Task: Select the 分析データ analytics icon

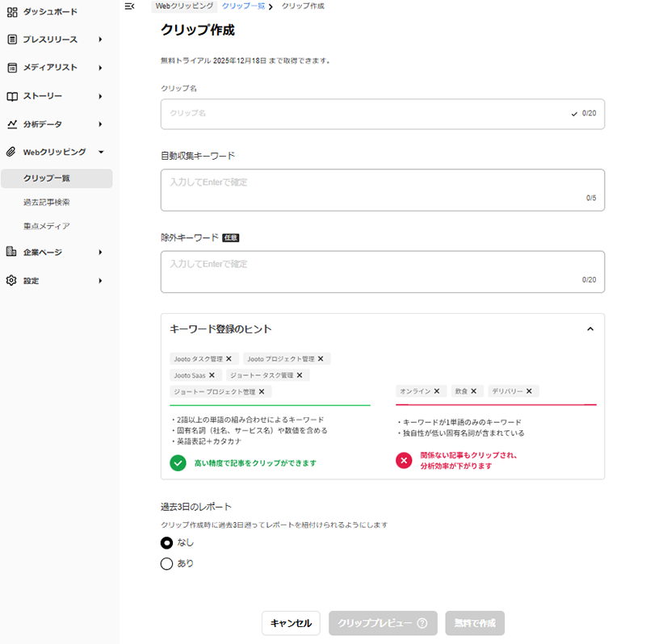Action: pyautogui.click(x=12, y=124)
